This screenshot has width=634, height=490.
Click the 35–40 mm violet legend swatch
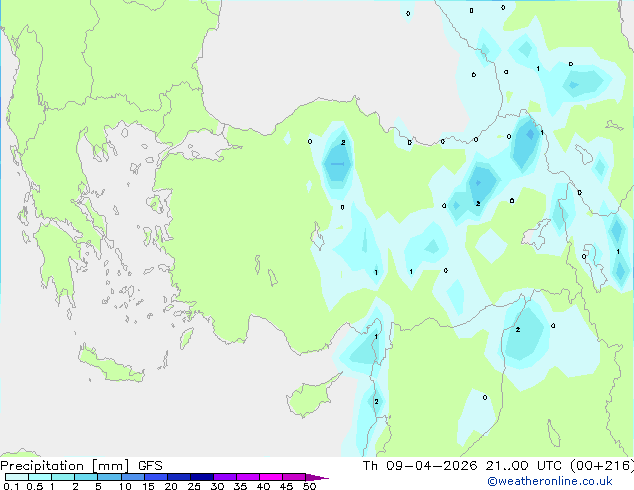[248, 477]
